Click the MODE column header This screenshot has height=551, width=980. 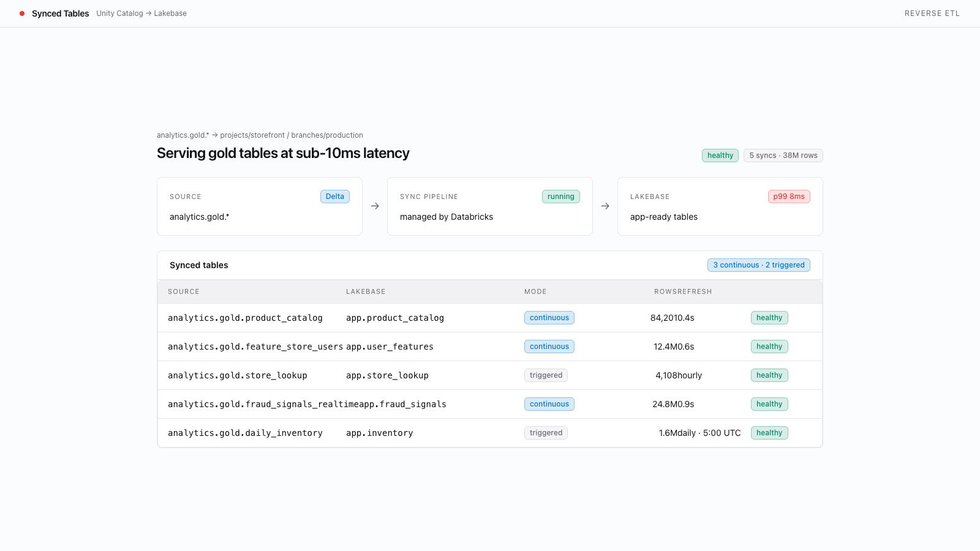[535, 291]
